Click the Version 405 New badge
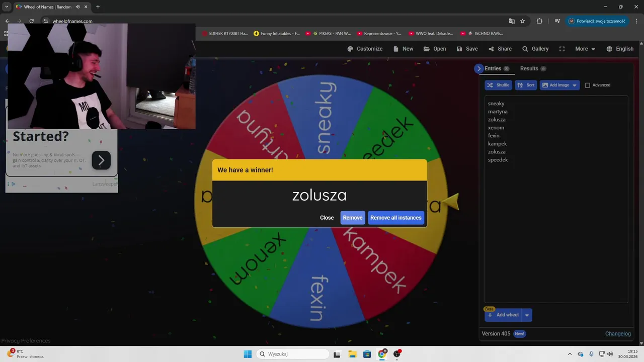 (x=520, y=333)
